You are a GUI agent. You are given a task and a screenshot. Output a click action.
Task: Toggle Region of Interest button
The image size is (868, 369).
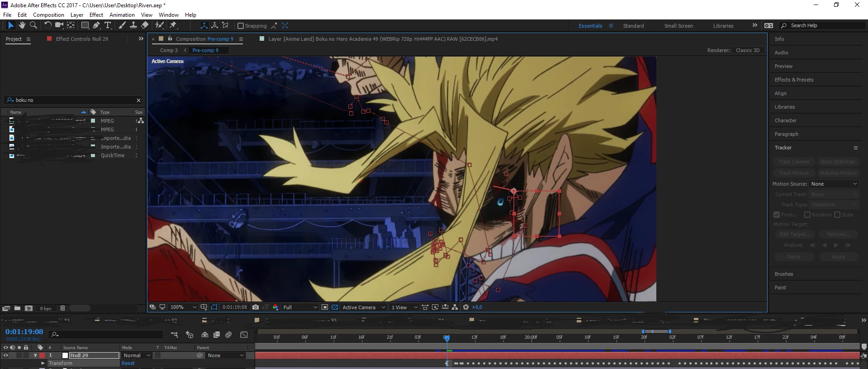[325, 307]
